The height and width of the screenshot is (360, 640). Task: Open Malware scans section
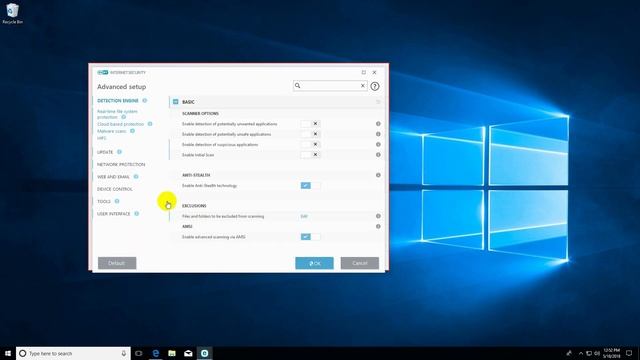(x=111, y=131)
